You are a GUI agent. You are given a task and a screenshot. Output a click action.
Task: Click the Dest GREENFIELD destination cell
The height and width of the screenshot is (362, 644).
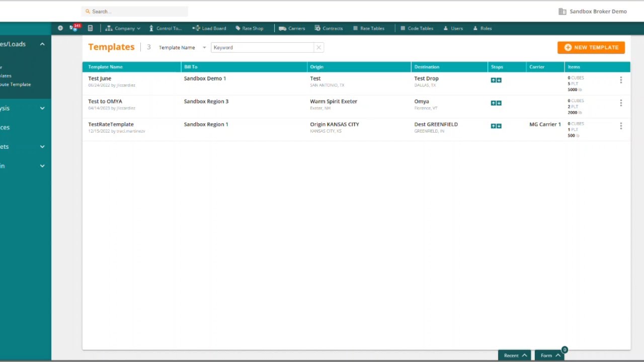pyautogui.click(x=436, y=124)
